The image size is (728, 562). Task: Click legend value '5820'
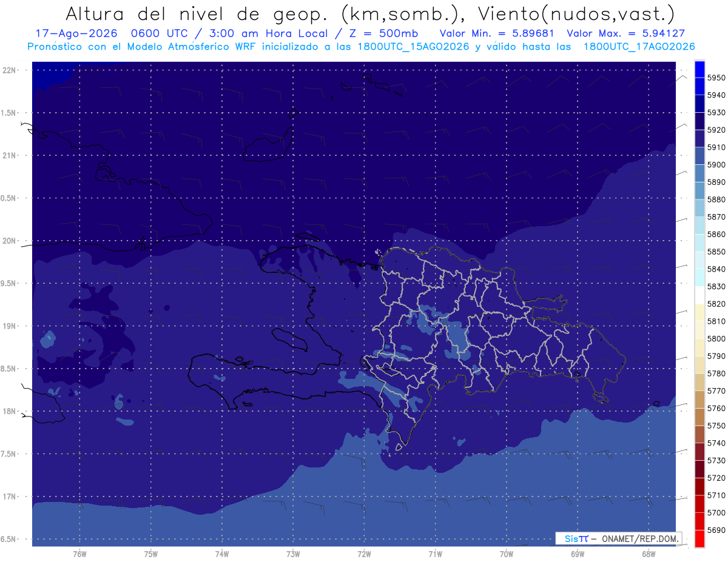716,304
